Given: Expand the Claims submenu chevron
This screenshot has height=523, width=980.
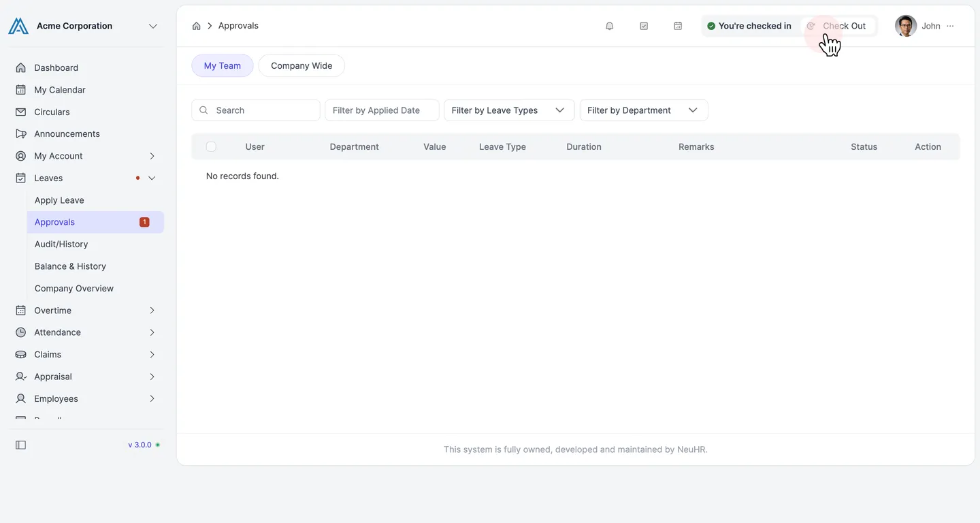Looking at the screenshot, I should [x=152, y=354].
